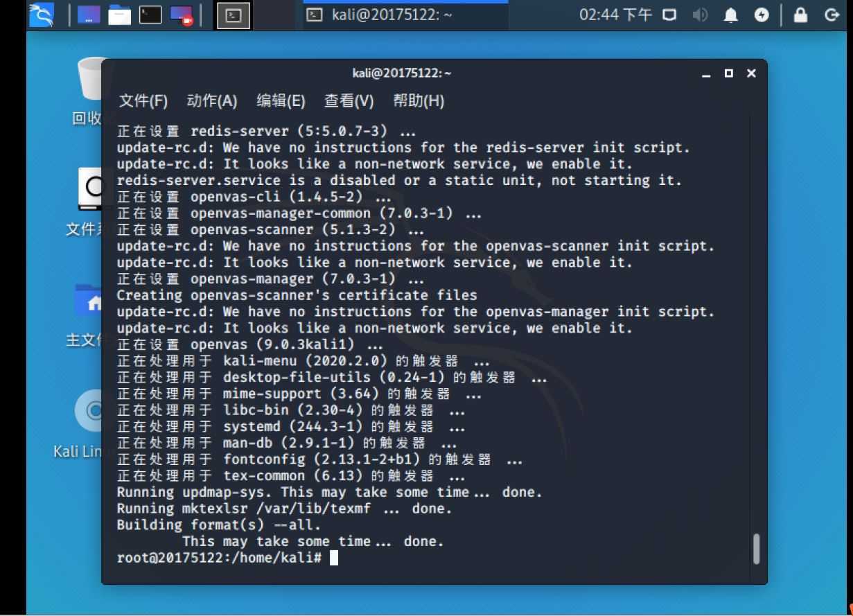This screenshot has width=853, height=616.
Task: Open the 动作(A) menu
Action: tap(212, 101)
